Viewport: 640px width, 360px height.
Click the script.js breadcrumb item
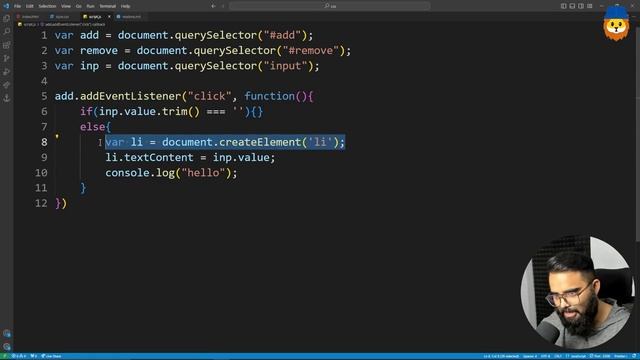tap(27, 24)
